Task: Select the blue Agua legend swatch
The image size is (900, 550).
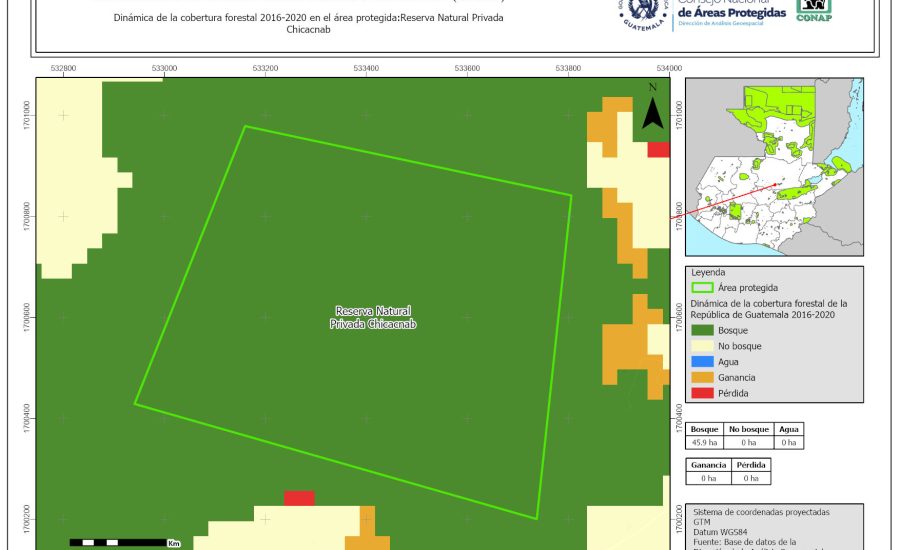Action: tap(704, 361)
